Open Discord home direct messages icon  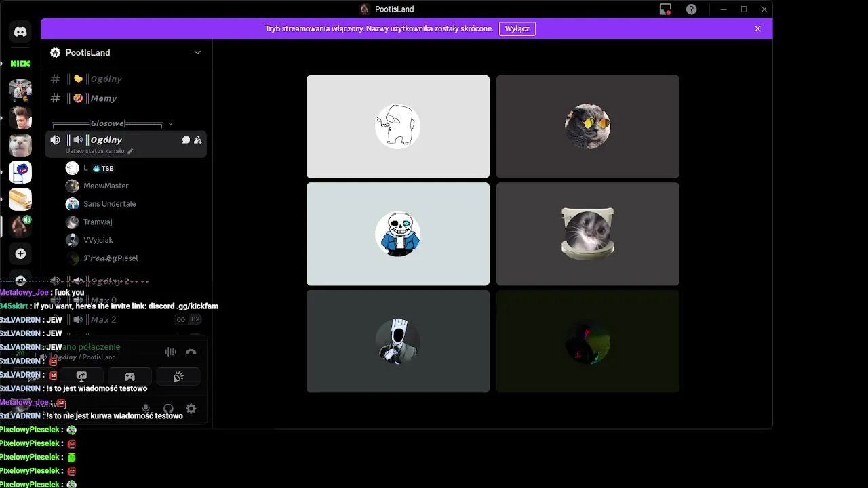(x=20, y=32)
